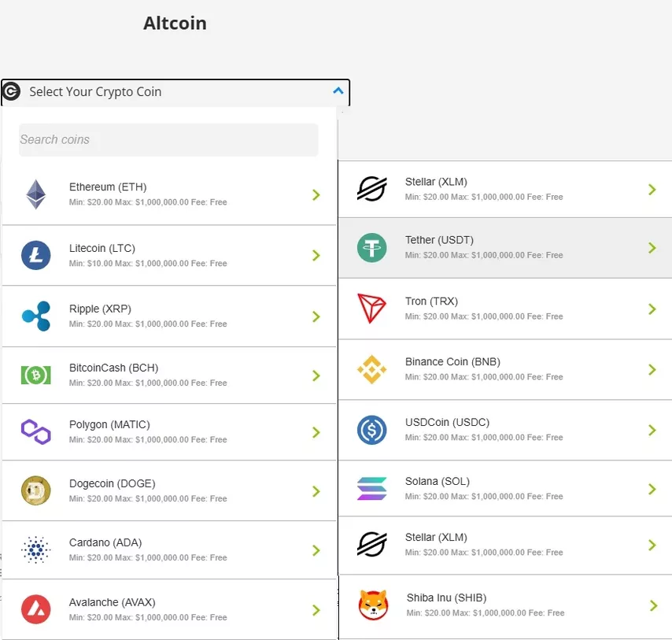This screenshot has width=672, height=640.
Task: Click the Dogecoin coin logo
Action: click(36, 490)
